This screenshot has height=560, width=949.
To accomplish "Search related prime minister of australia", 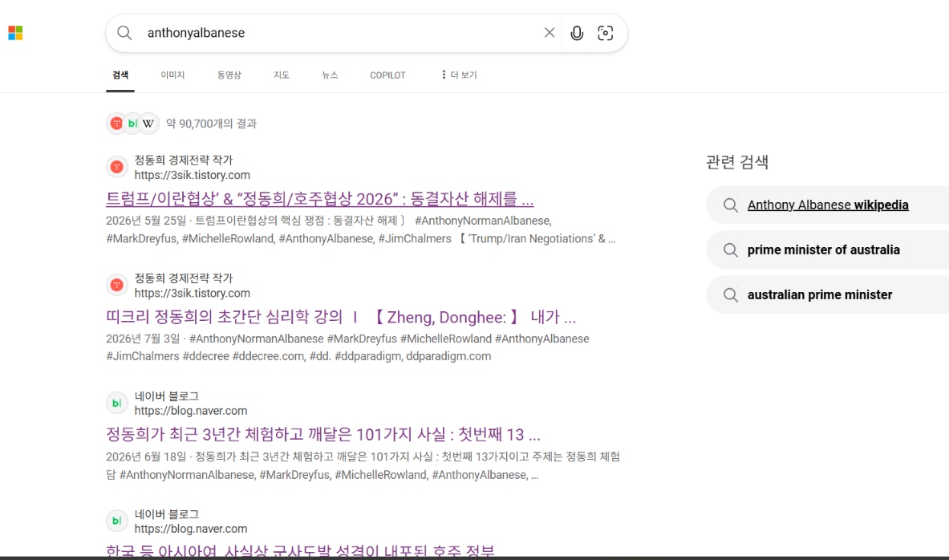I will 824,250.
